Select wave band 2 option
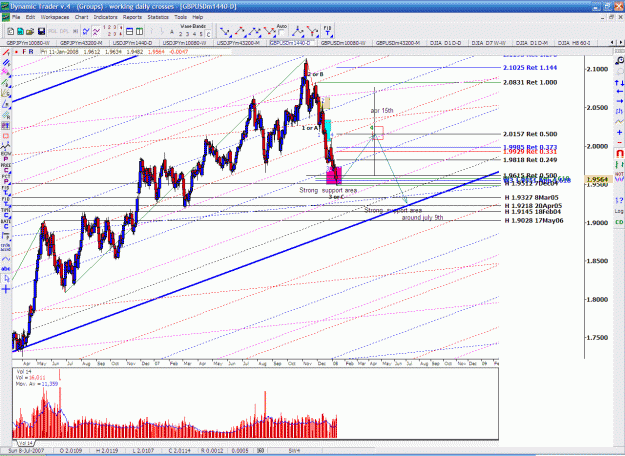Viewport: 625px width, 456px height. pyautogui.click(x=181, y=34)
